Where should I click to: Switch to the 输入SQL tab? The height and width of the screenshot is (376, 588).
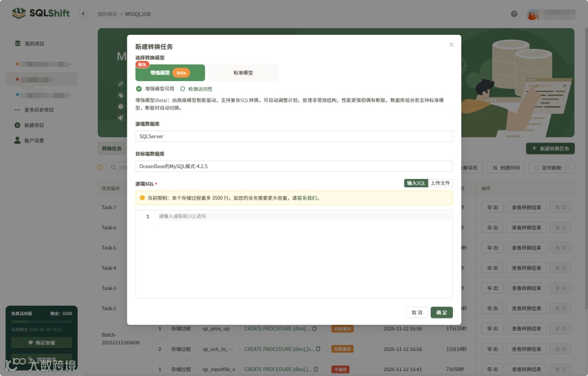click(416, 183)
